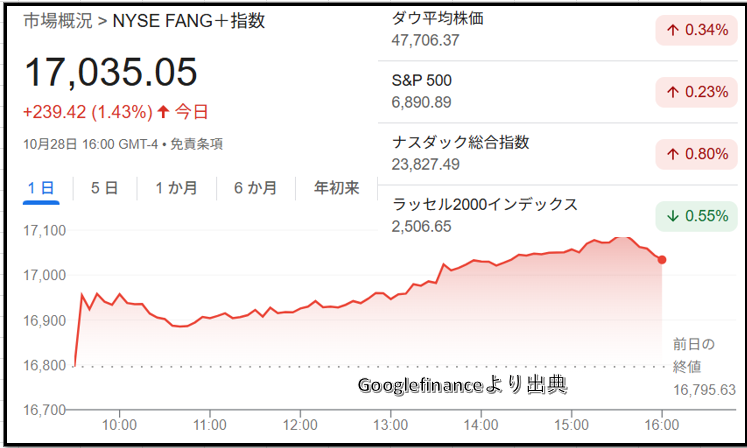
Task: Click the red endpoint dot on chart
Action: tap(662, 260)
